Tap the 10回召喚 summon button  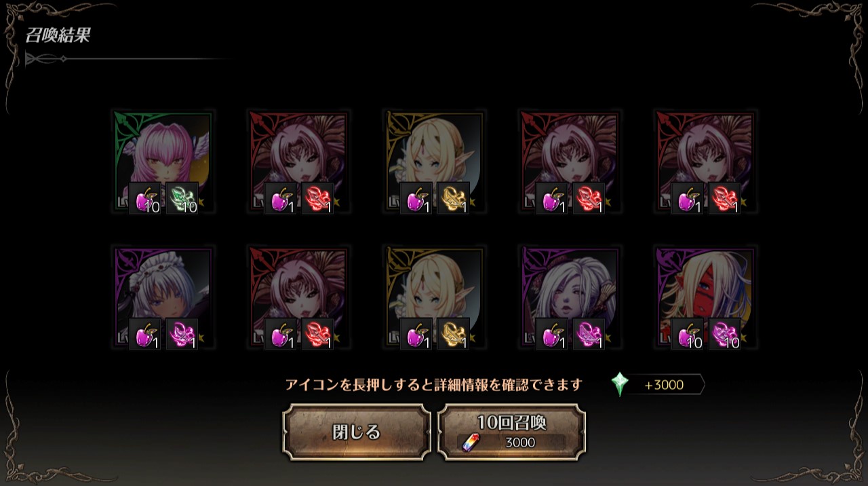(x=511, y=432)
